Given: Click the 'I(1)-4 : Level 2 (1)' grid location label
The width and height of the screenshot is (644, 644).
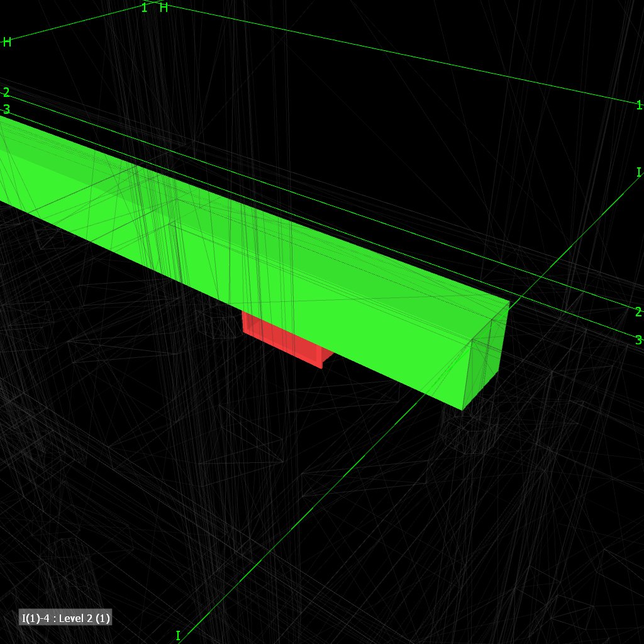Looking at the screenshot, I should point(65,618).
